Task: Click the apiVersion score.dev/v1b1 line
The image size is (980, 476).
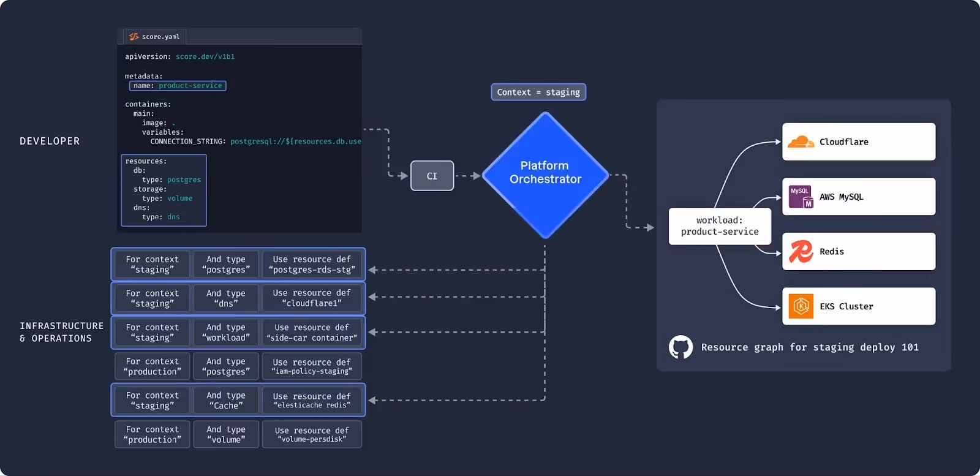Action: pos(179,56)
